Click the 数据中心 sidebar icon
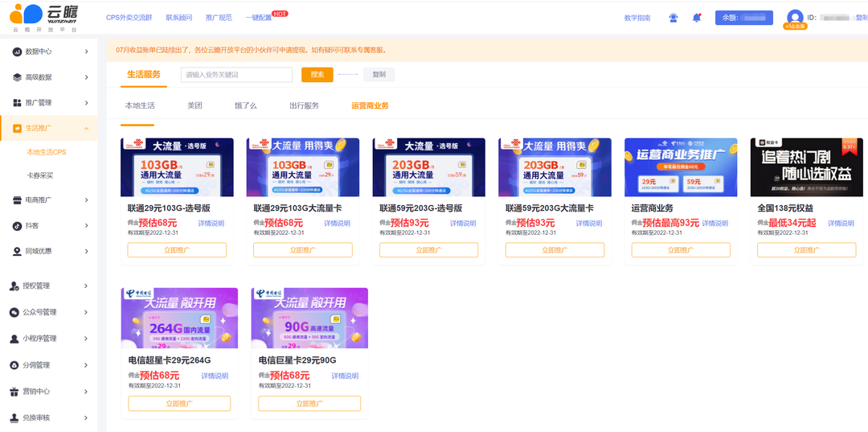 17,51
